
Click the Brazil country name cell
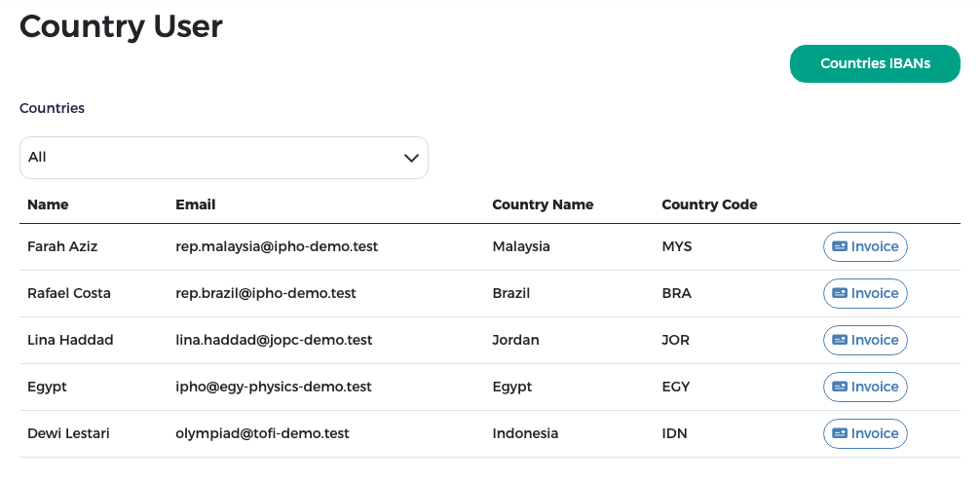click(511, 294)
